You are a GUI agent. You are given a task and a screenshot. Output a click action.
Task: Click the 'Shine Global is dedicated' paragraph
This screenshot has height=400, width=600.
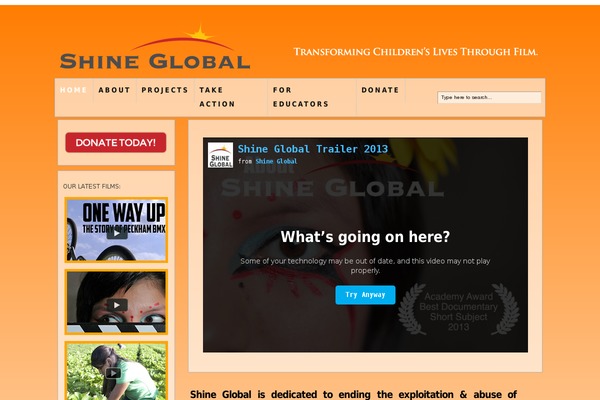coord(354,394)
